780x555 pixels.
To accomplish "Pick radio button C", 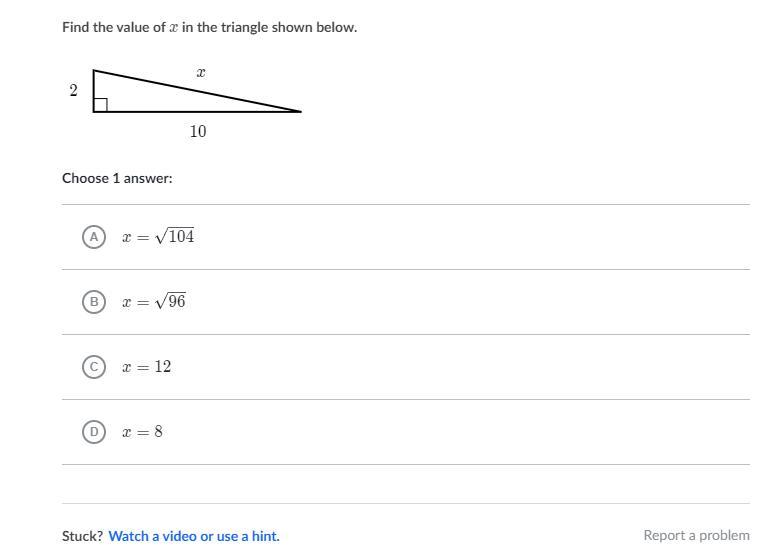I will (93, 367).
